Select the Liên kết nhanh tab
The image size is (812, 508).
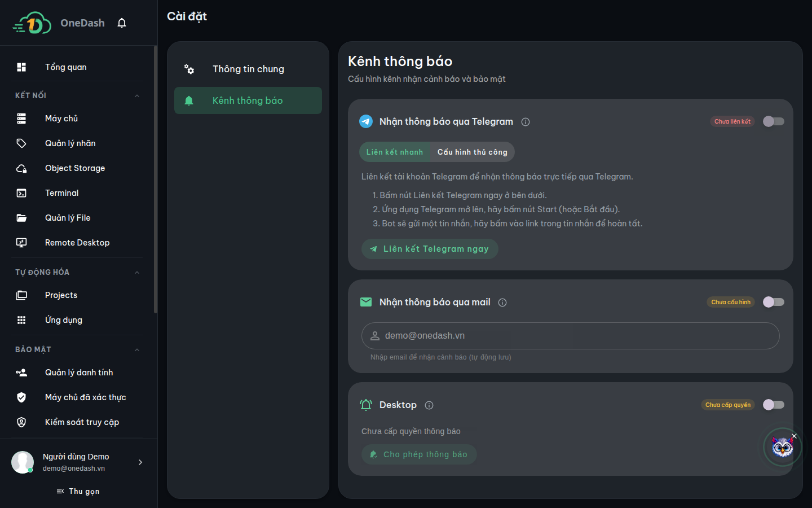[395, 152]
